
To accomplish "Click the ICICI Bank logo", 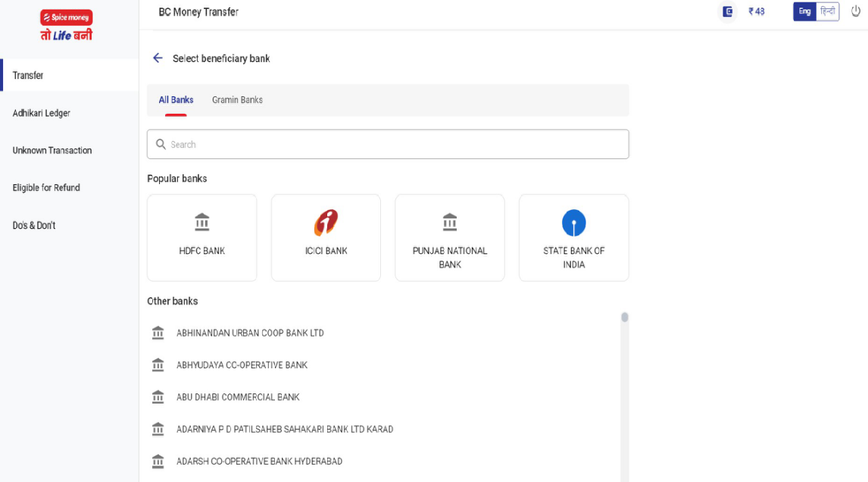I will pos(326,223).
